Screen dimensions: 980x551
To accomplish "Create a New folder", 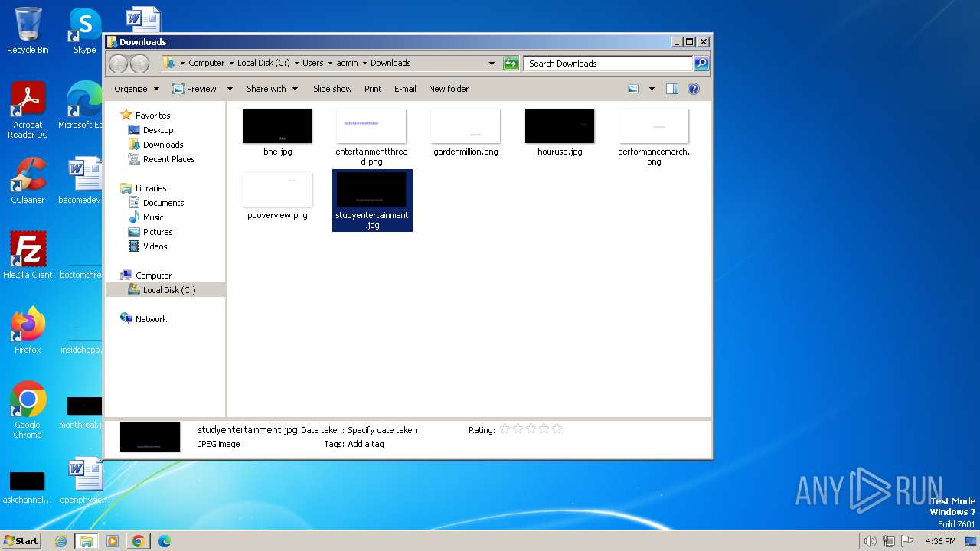I will point(449,89).
